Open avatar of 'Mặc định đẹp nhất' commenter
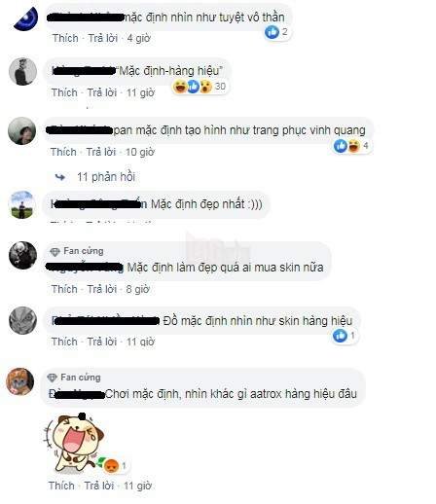436x504 pixels. point(21,204)
